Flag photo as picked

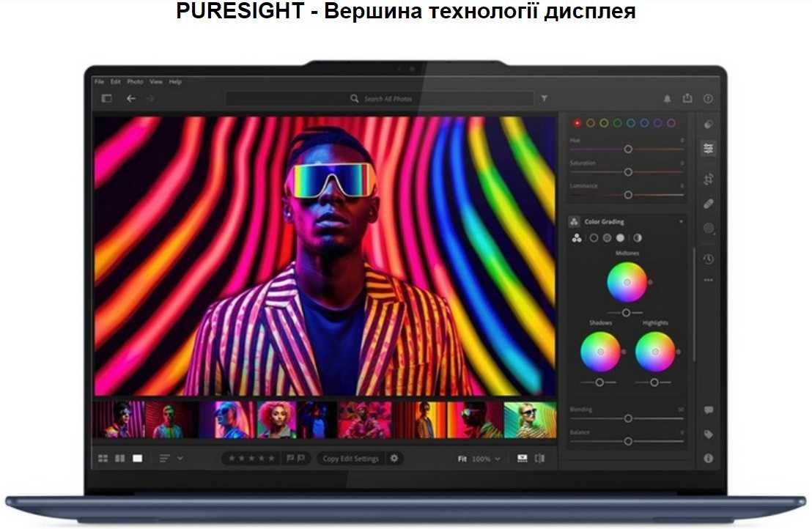(x=290, y=458)
